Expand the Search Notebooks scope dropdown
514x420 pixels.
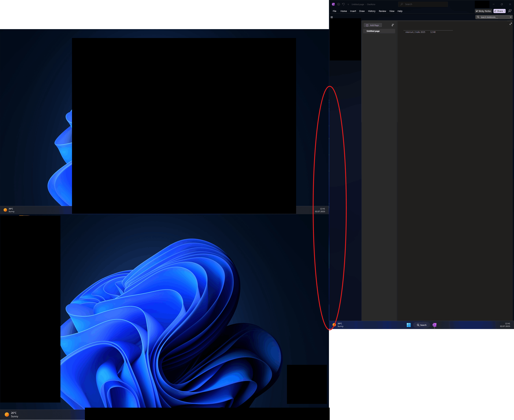tap(511, 17)
